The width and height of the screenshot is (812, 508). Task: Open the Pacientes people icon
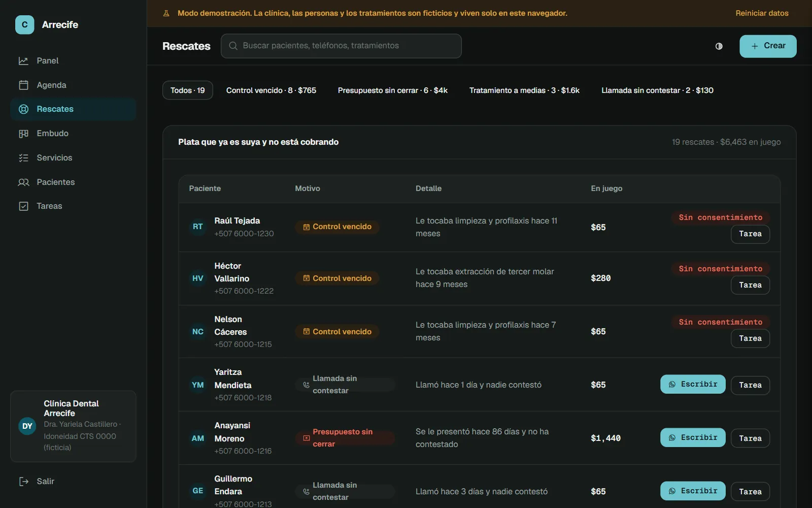23,182
